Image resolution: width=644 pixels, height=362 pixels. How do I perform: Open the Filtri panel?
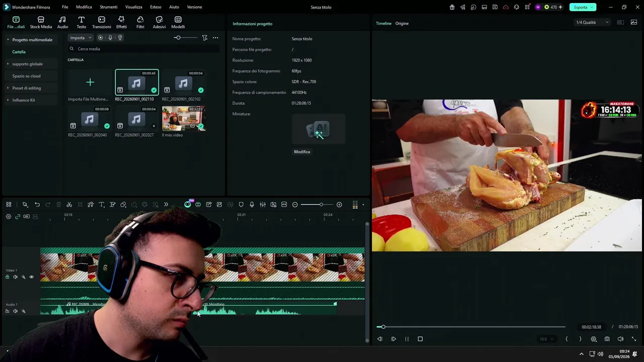(x=140, y=22)
